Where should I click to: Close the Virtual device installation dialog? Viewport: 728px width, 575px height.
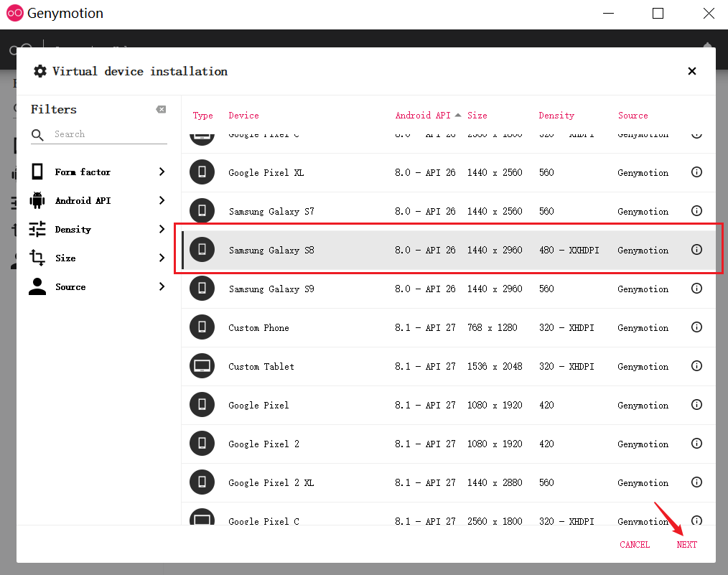click(692, 71)
